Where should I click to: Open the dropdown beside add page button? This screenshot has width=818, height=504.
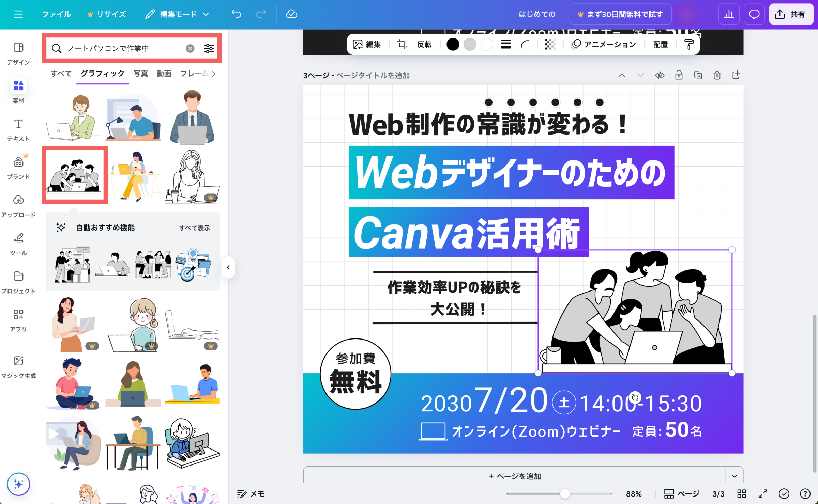coord(734,476)
